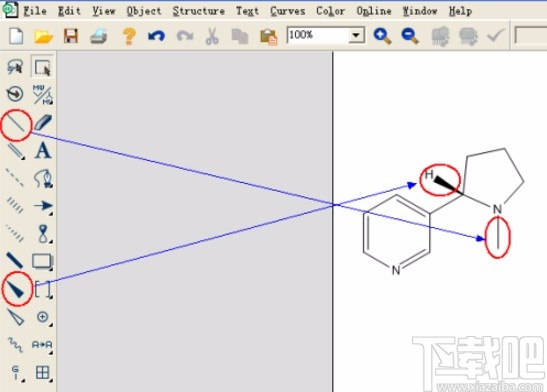Choose the brackets tool
The height and width of the screenshot is (392, 547).
43,289
